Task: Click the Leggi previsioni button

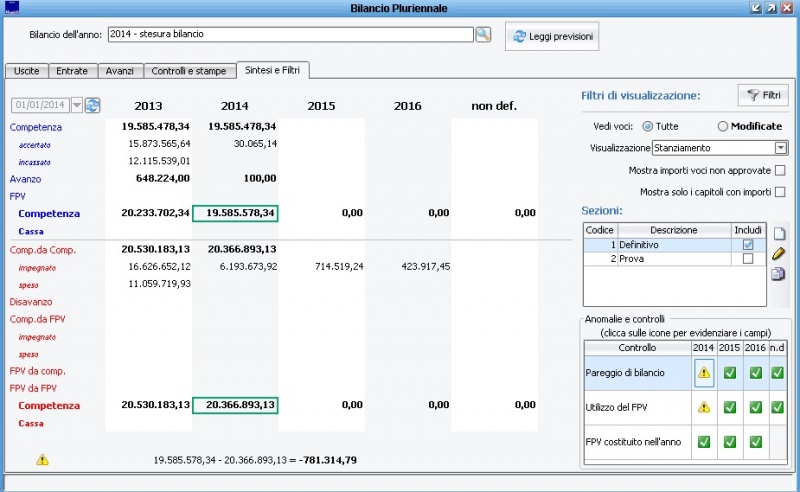Action: tap(552, 37)
